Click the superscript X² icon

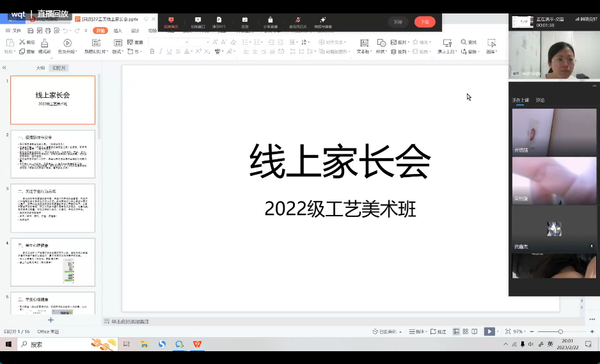(x=198, y=51)
